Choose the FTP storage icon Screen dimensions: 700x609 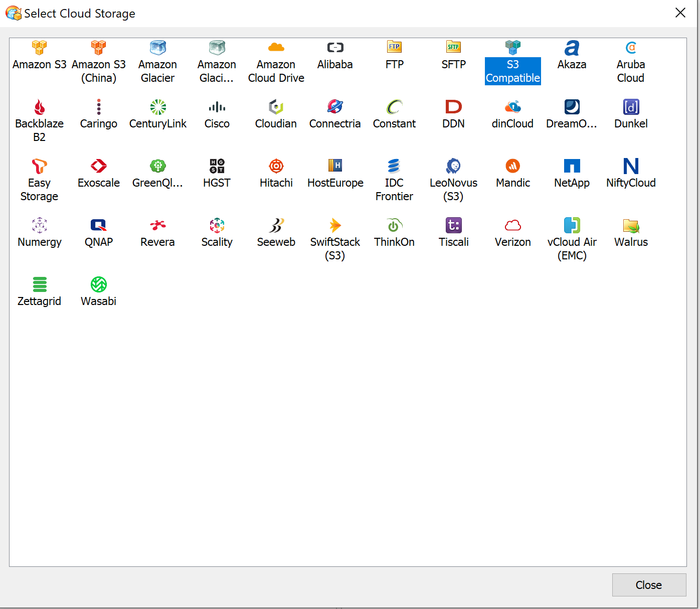pyautogui.click(x=394, y=48)
